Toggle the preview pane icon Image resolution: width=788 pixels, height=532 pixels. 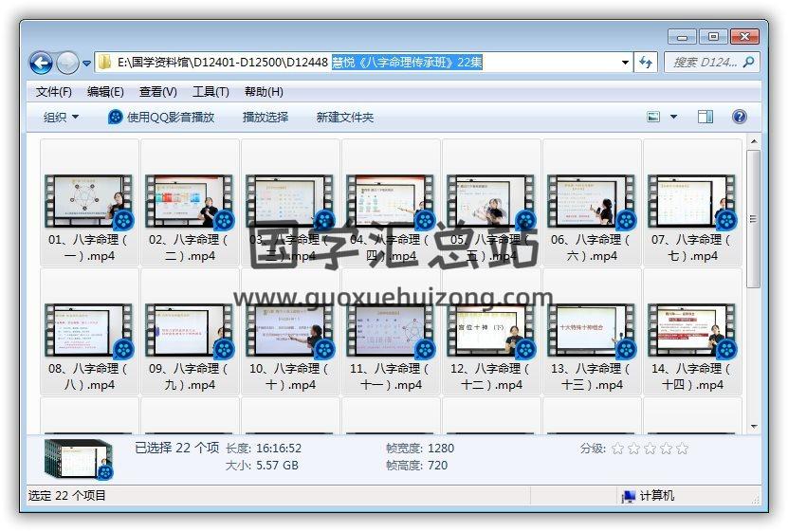[706, 117]
